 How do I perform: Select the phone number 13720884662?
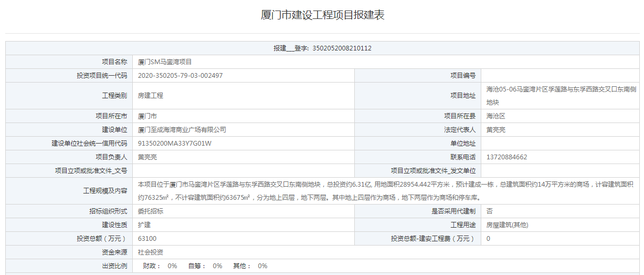[507, 157]
